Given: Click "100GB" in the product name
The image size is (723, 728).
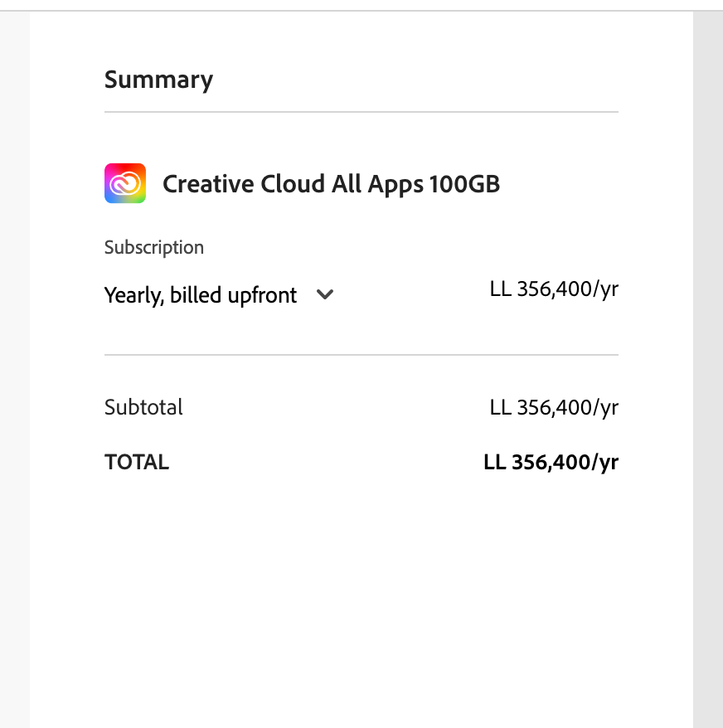Looking at the screenshot, I should coord(464,183).
